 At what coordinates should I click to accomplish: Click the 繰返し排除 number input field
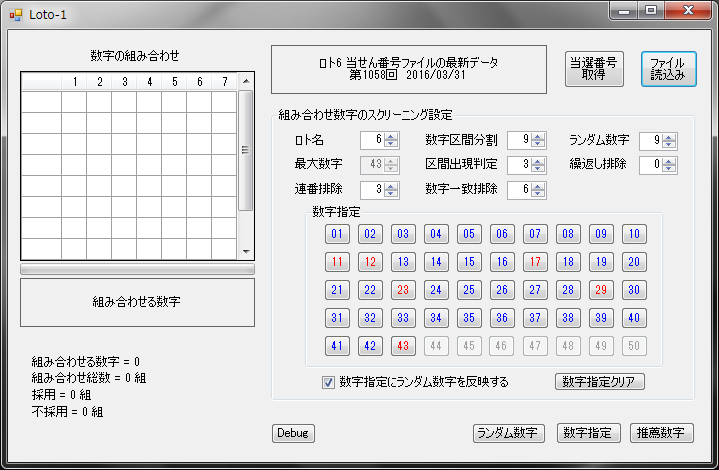pos(651,165)
